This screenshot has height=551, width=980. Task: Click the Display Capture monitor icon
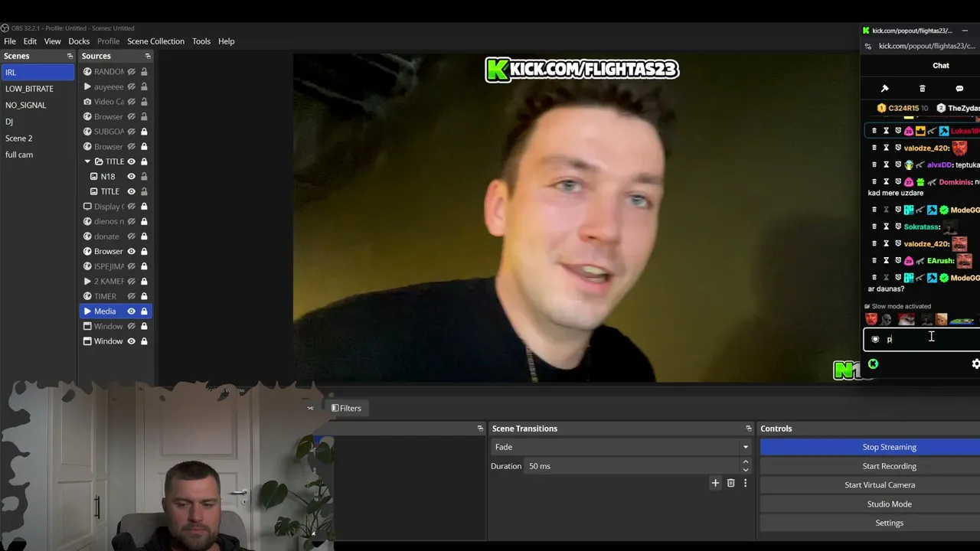pyautogui.click(x=87, y=207)
